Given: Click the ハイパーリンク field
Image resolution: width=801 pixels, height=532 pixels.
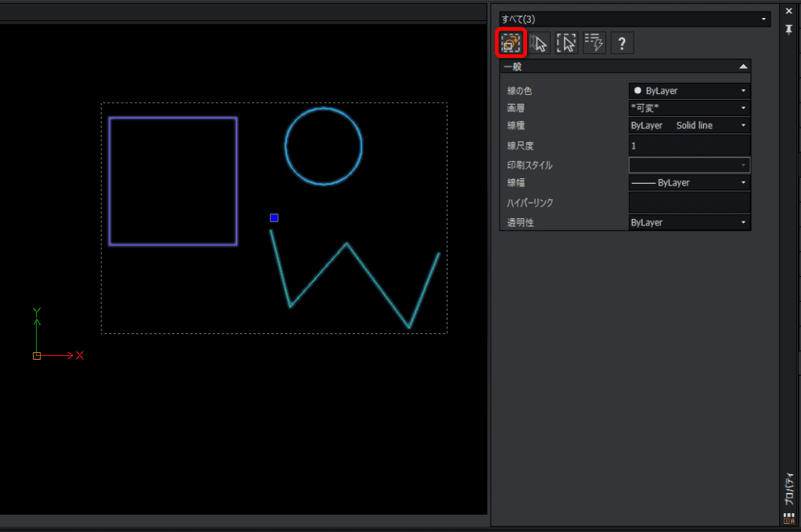Looking at the screenshot, I should click(x=689, y=203).
